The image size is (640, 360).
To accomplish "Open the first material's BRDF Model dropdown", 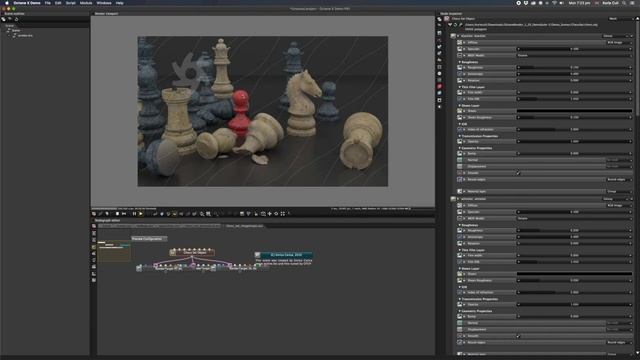I will [574, 55].
